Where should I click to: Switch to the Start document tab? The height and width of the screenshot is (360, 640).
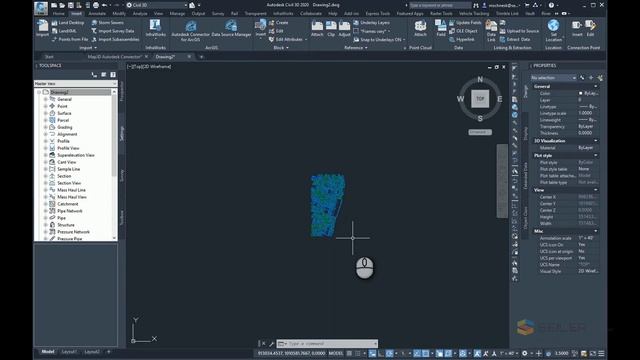[49, 57]
